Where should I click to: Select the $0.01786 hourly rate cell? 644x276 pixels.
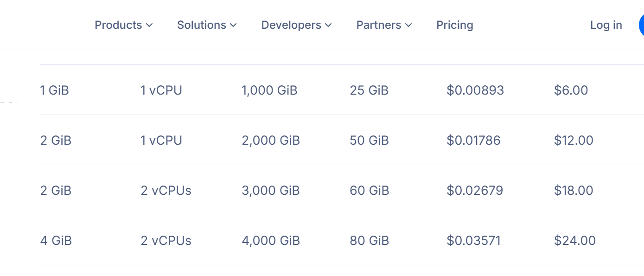[x=473, y=140]
